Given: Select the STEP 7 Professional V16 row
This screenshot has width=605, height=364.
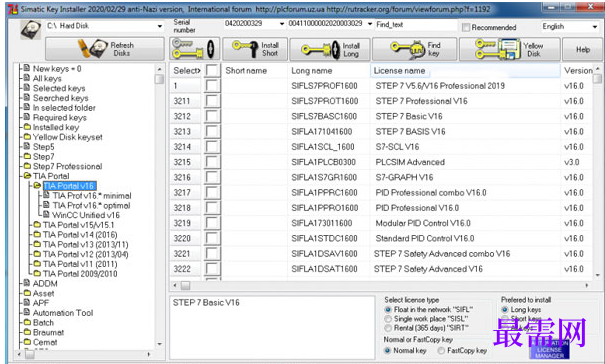Looking at the screenshot, I should pos(421,101).
